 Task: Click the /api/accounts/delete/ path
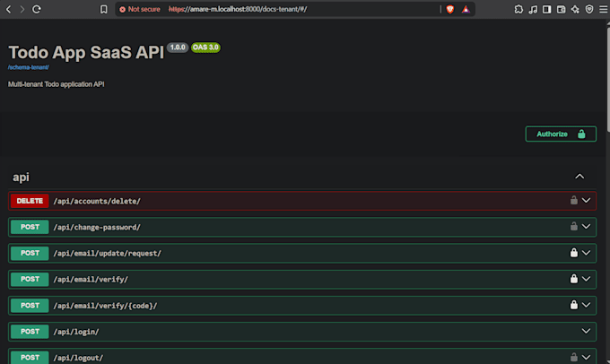pos(97,201)
